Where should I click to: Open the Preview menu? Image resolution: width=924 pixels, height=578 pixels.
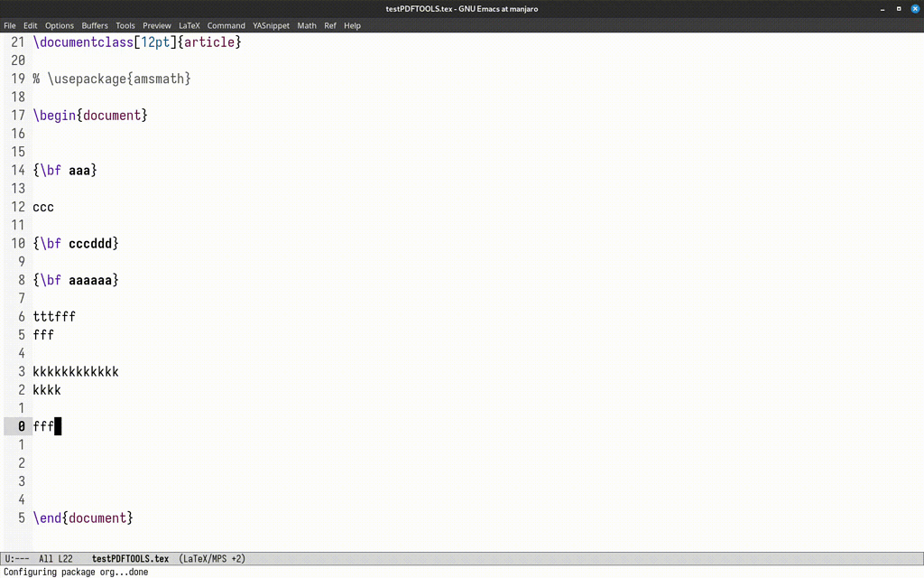click(156, 25)
